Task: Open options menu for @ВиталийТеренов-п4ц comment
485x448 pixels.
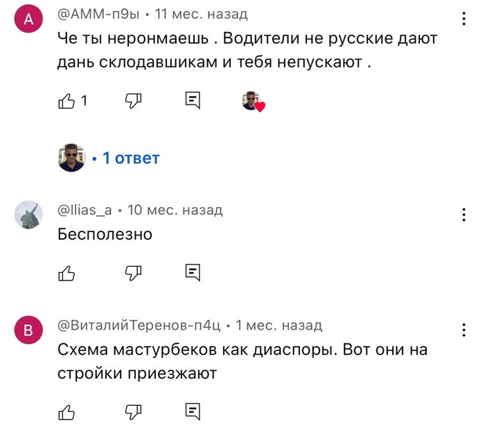Action: point(464,330)
